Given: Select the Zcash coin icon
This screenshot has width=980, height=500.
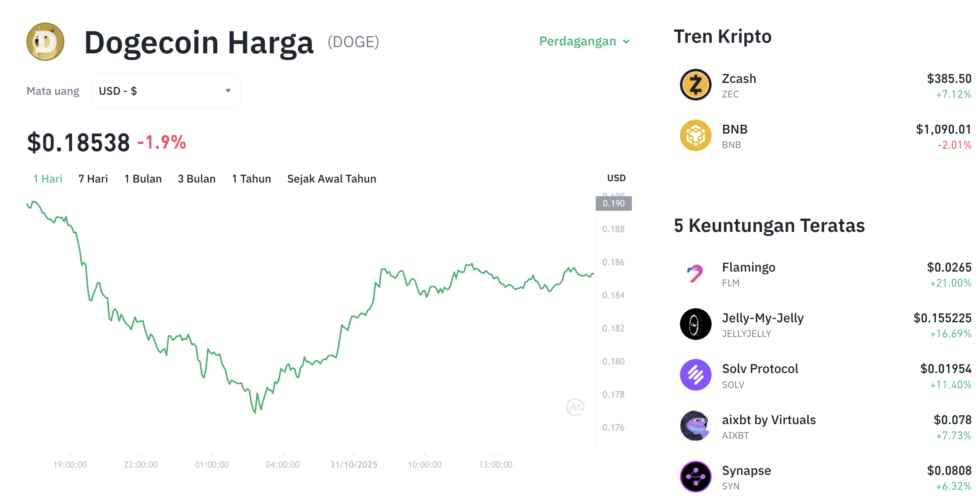Looking at the screenshot, I should coord(695,85).
